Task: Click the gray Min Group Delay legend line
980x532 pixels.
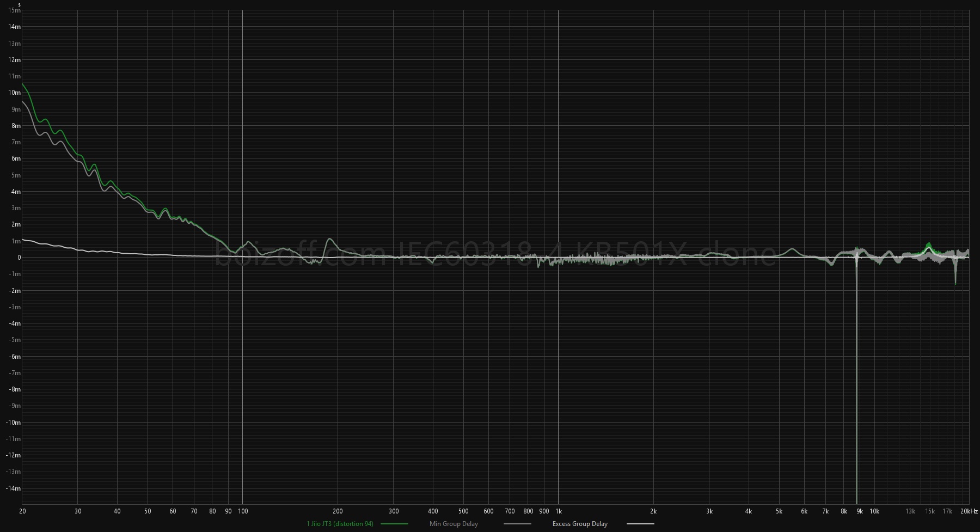Action: [x=517, y=524]
